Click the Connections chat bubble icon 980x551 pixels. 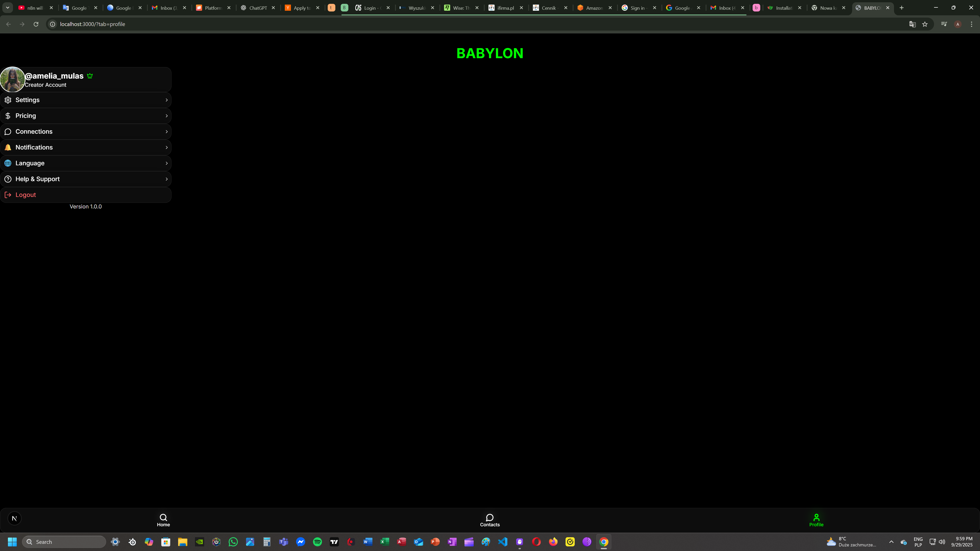coord(8,132)
